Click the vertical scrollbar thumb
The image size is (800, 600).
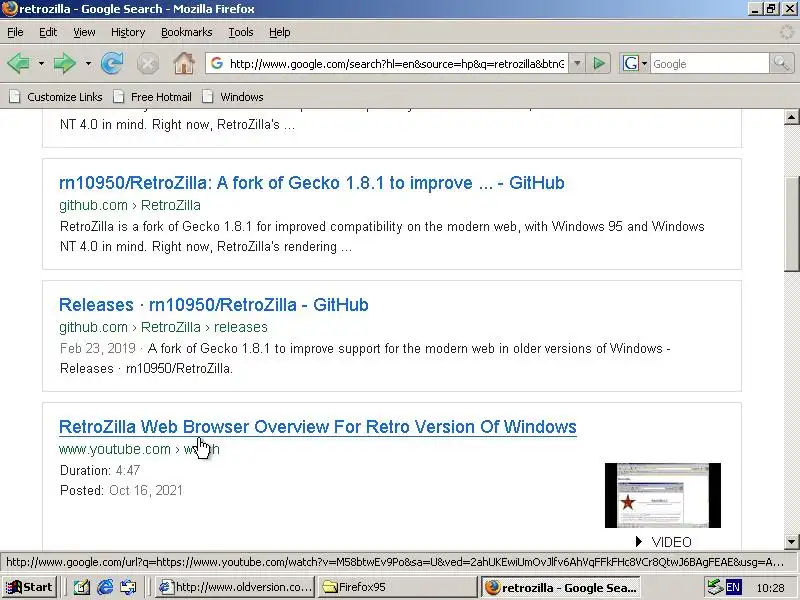(791, 224)
